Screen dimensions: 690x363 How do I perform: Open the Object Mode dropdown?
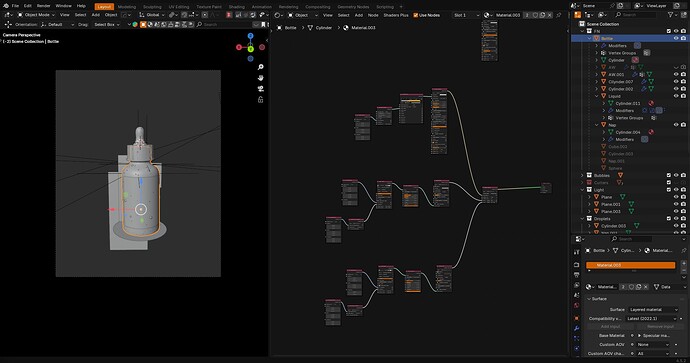click(x=36, y=15)
